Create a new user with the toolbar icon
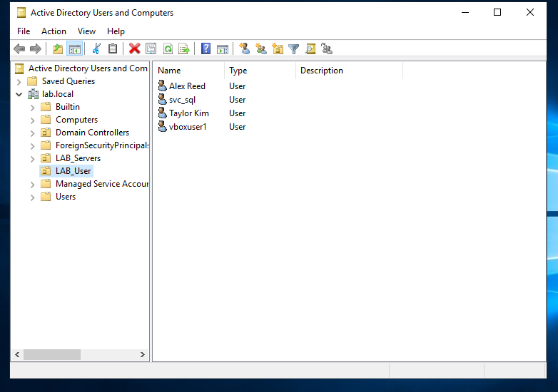 244,48
